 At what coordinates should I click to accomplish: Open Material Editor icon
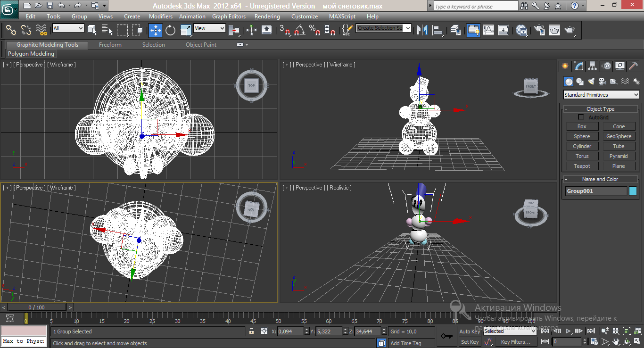click(521, 30)
